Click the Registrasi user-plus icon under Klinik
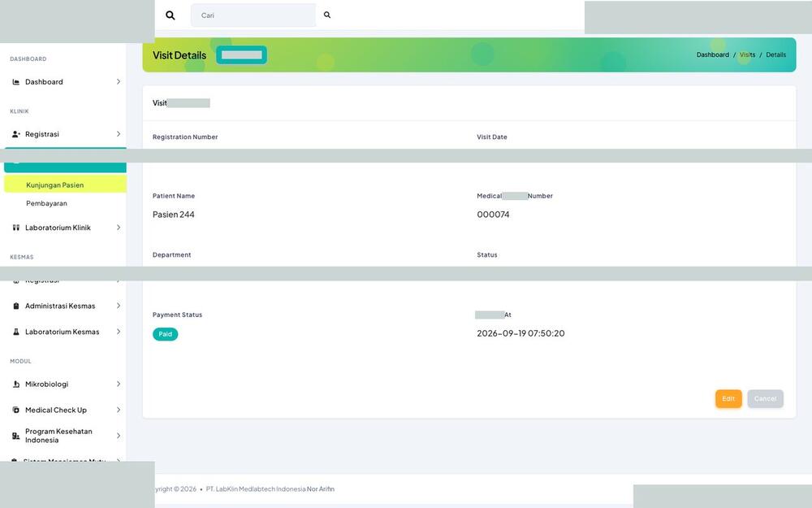The image size is (812, 508). 16,134
